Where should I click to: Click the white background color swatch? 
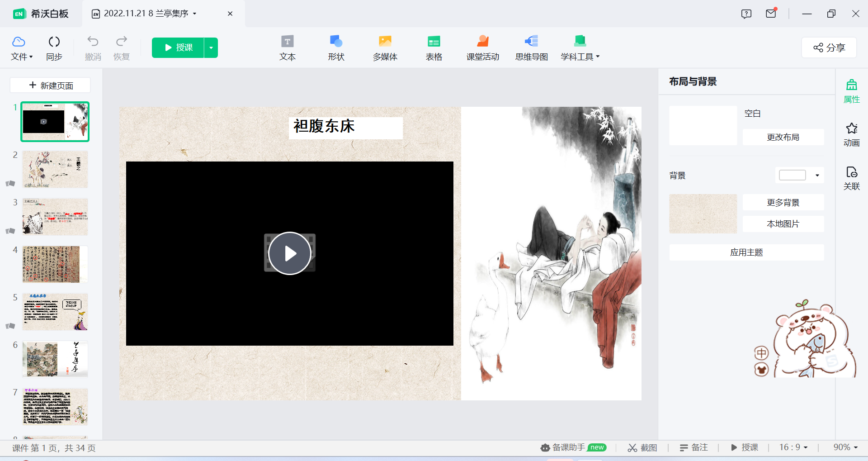click(793, 175)
